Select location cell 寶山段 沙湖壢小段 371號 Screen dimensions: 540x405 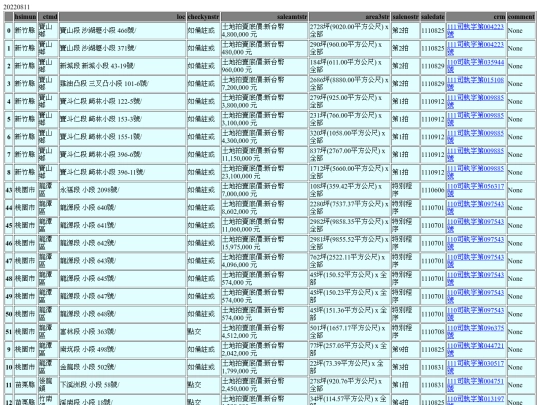point(123,48)
